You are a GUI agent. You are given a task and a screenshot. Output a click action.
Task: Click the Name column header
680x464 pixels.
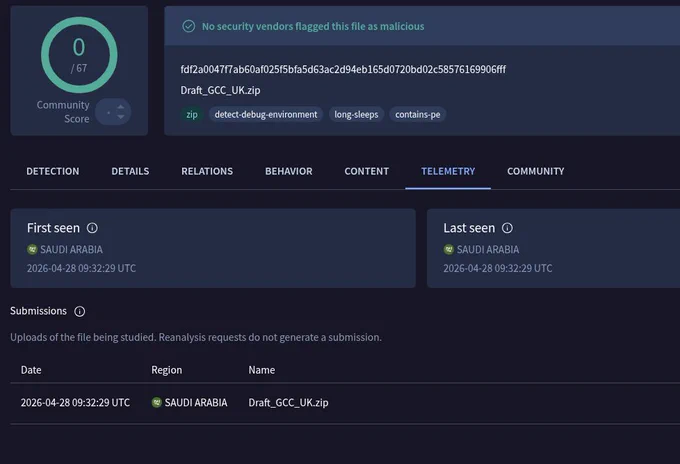point(262,370)
